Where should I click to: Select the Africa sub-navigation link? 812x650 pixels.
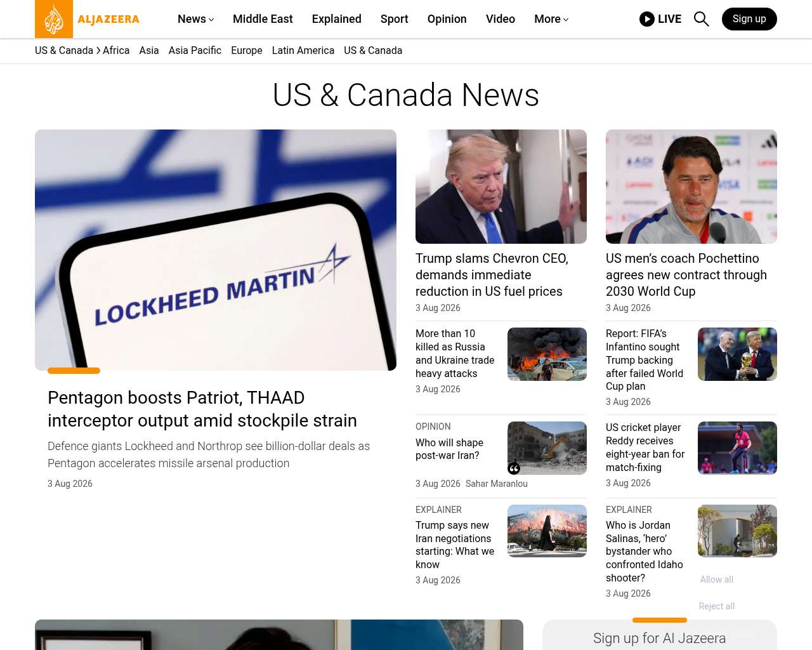coord(116,51)
